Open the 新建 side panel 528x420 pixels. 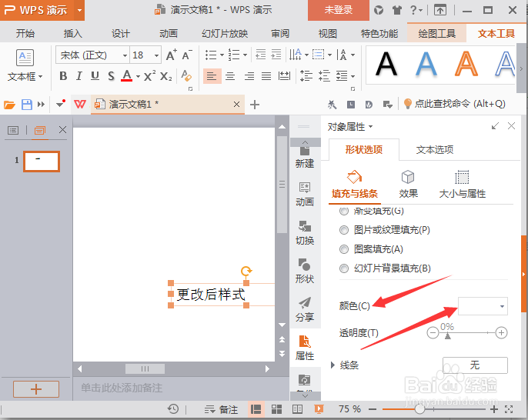[x=305, y=157]
